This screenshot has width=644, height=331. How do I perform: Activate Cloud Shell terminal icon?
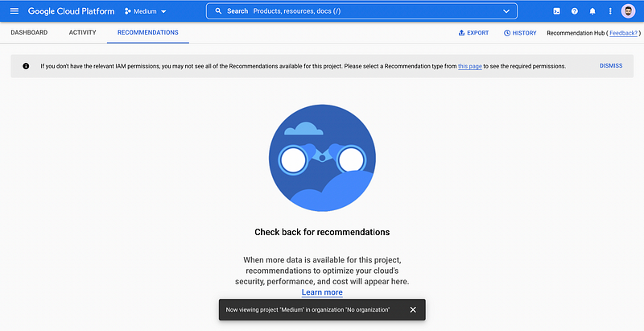[556, 11]
